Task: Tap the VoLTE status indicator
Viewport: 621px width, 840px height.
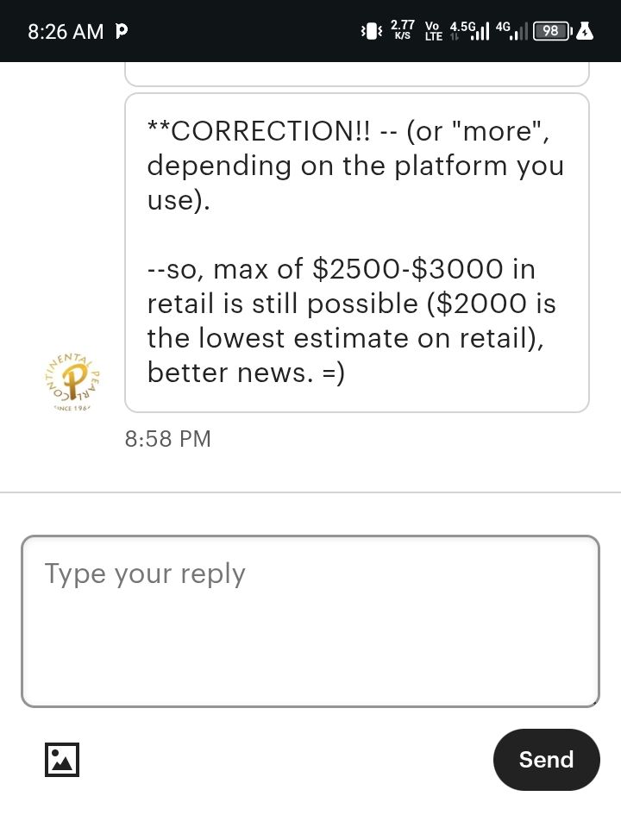Action: (434, 32)
